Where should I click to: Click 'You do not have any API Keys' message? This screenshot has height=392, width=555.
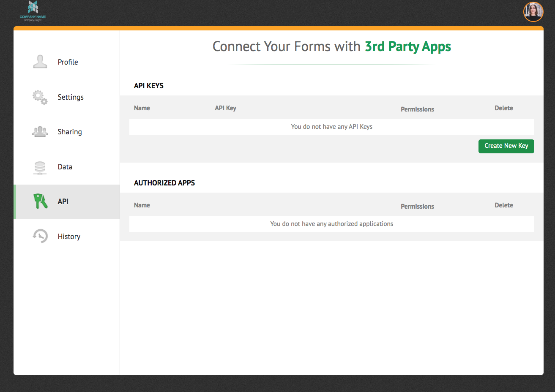pos(332,127)
